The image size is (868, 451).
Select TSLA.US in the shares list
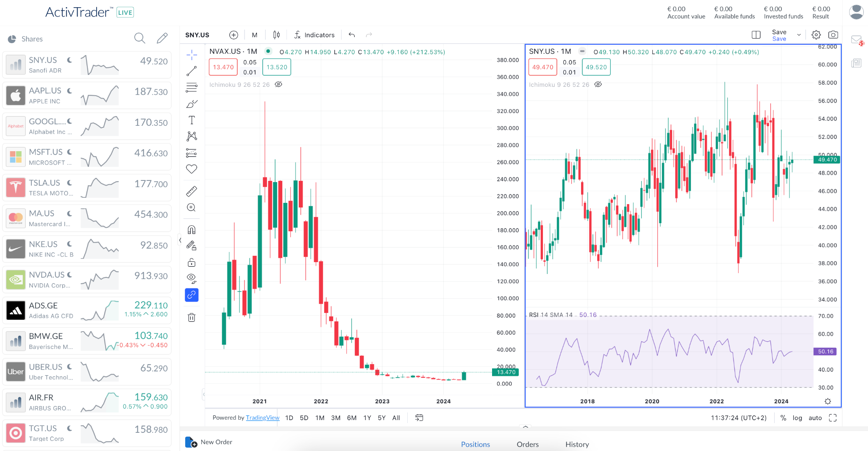(x=87, y=188)
